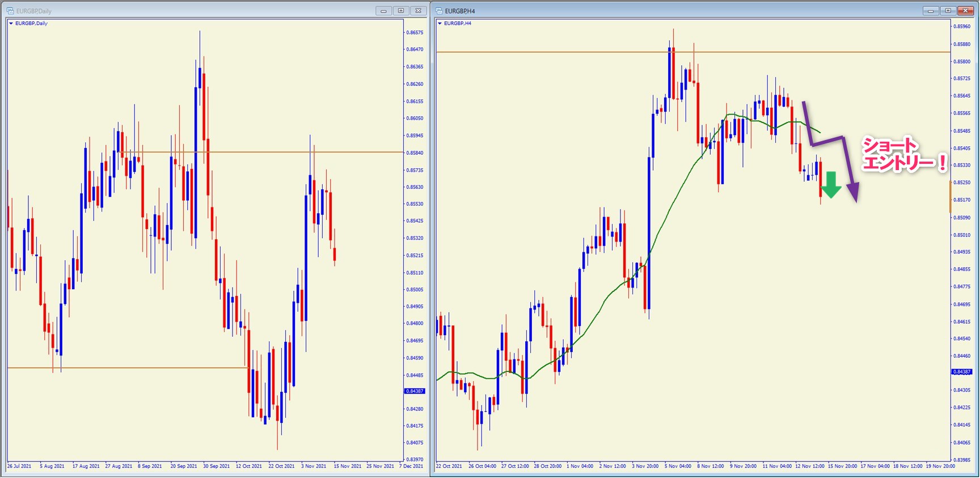This screenshot has height=478, width=980.
Task: Select the lower orange horizontal line in Daily chart
Action: click(x=128, y=368)
